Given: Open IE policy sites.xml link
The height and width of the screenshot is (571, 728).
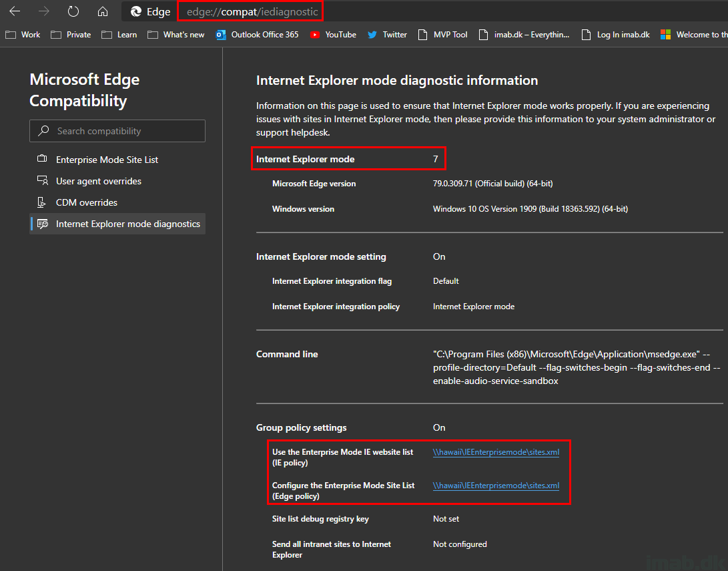Looking at the screenshot, I should (496, 452).
